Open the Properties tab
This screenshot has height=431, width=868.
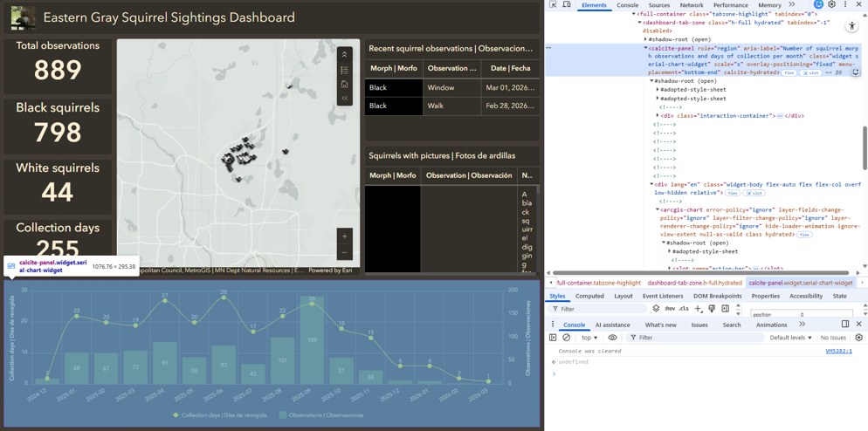pyautogui.click(x=766, y=296)
